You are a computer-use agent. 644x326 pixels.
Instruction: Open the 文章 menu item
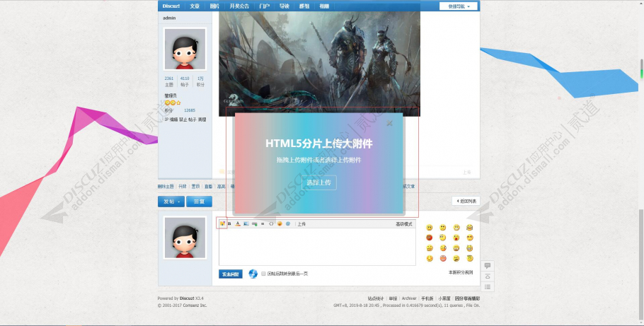coord(195,6)
